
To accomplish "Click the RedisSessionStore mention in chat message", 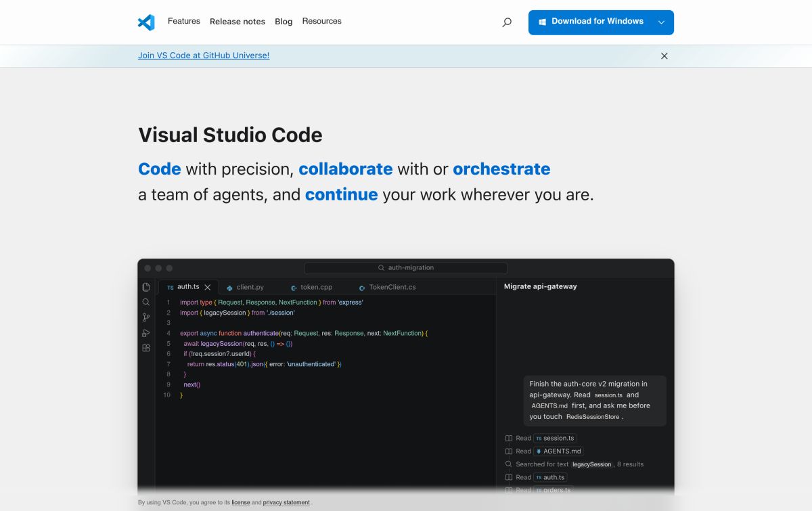I will 593,417.
